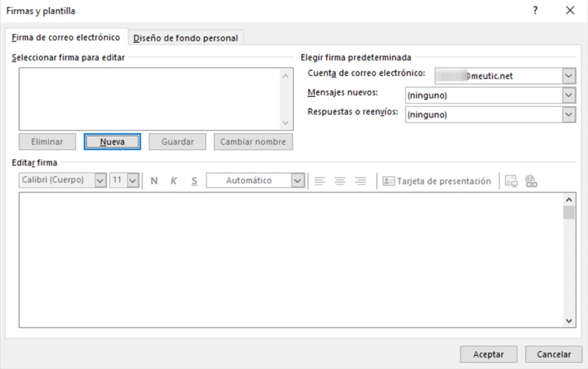Image resolution: width=588 pixels, height=369 pixels.
Task: Expand the Respuestas o reenvíos dropdown
Action: (568, 115)
